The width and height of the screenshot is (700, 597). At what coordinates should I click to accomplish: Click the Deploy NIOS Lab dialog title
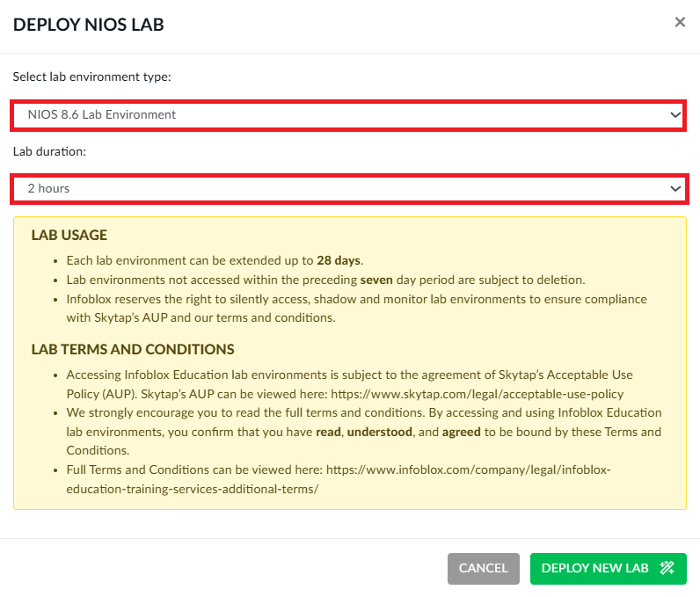tap(89, 25)
